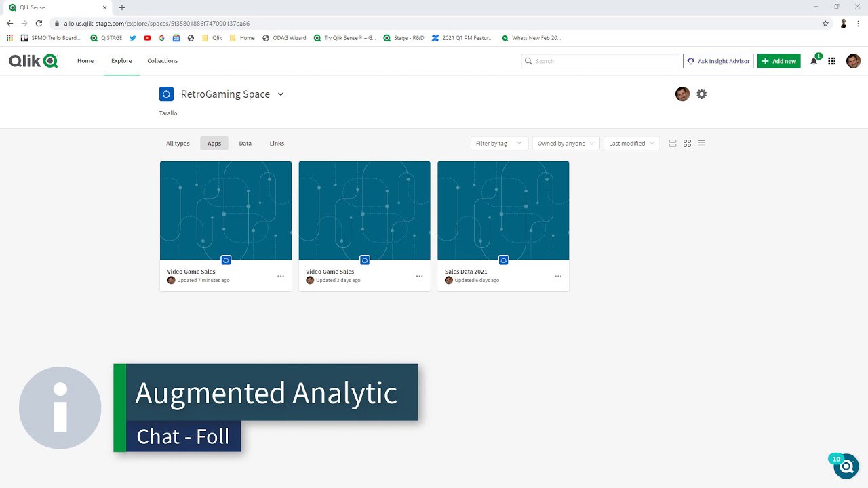
Task: Open Owned by anyone dropdown
Action: point(566,144)
